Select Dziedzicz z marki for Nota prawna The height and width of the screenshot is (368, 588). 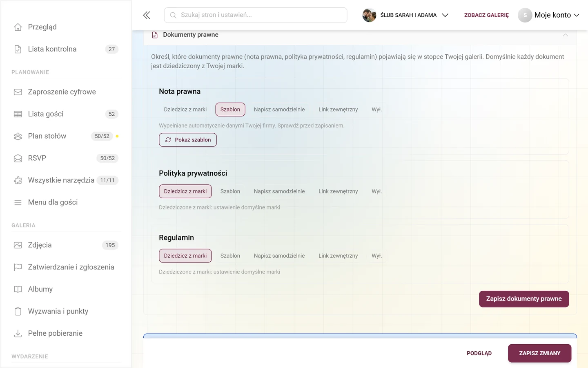pos(185,110)
